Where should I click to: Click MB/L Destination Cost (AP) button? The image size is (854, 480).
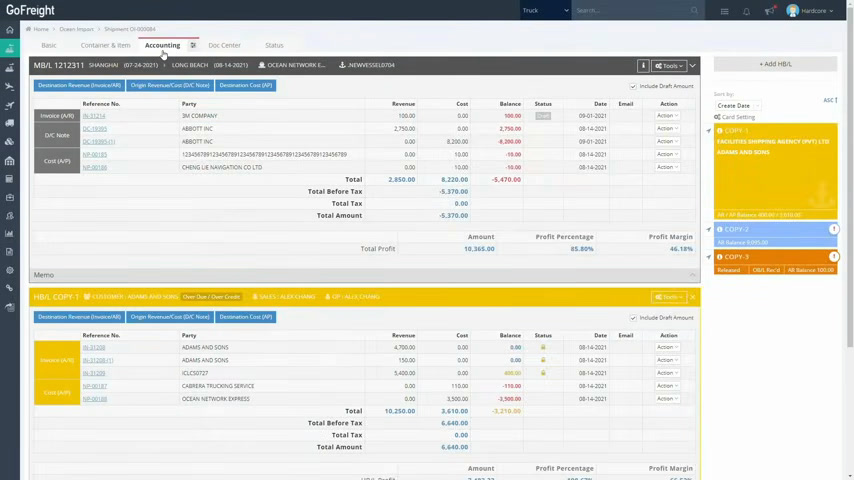[246, 86]
